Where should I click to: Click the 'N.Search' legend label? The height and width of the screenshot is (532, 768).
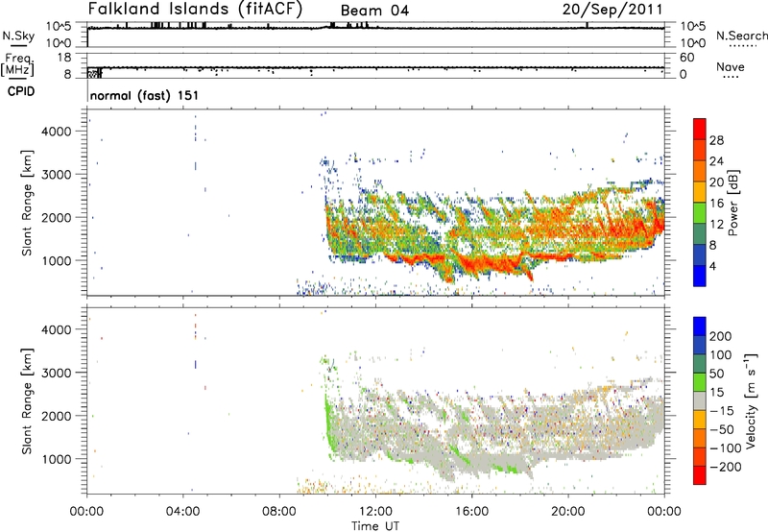click(741, 36)
